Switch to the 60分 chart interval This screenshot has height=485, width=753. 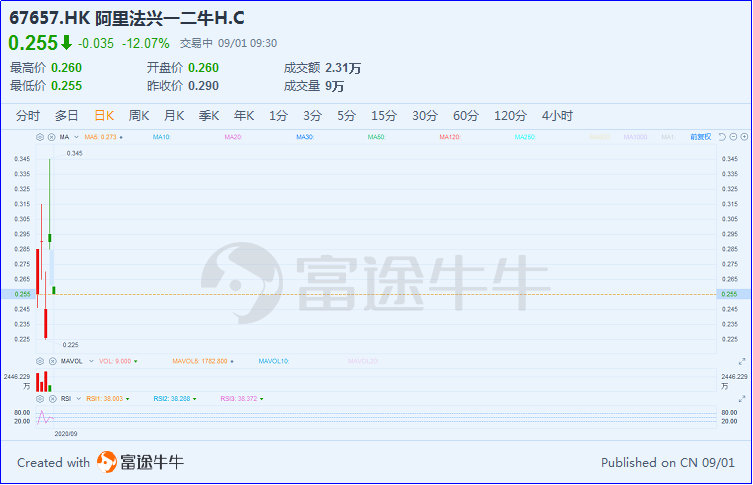tap(466, 116)
